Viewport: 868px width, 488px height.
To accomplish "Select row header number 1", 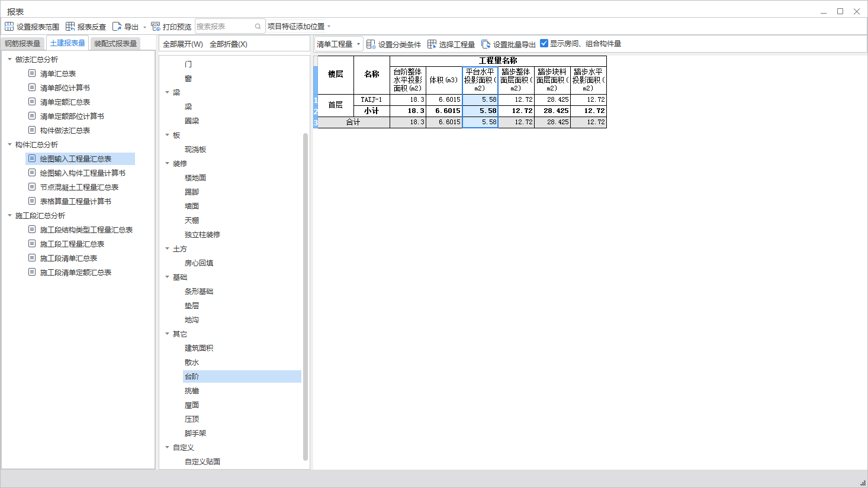I will pyautogui.click(x=316, y=100).
